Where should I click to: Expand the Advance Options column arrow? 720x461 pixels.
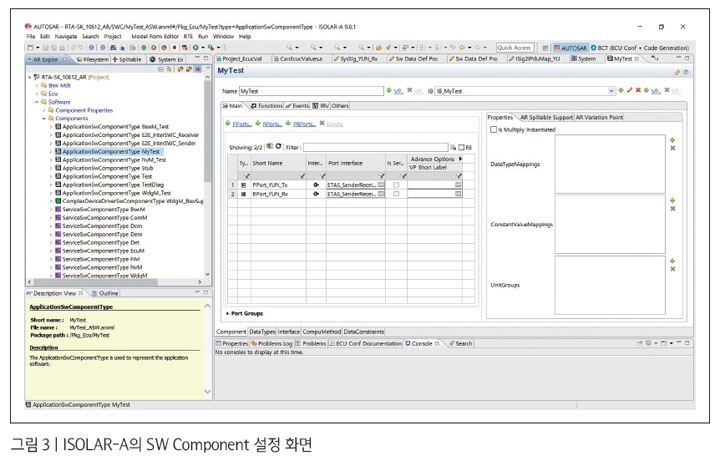pos(460,159)
